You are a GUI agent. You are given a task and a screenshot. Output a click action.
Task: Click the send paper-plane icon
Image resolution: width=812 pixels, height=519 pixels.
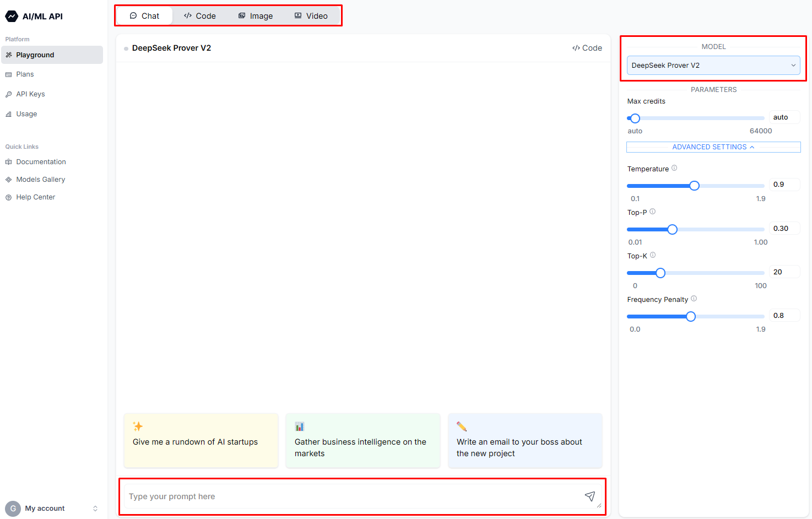pyautogui.click(x=589, y=496)
